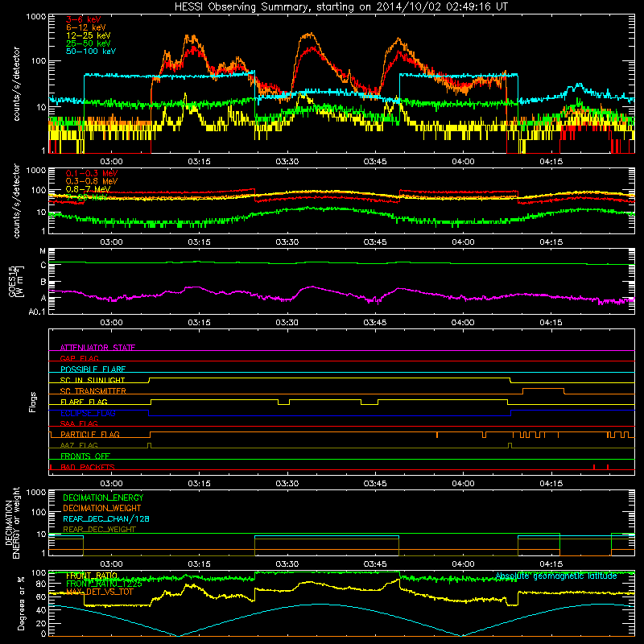The height and width of the screenshot is (644, 644).
Task: Click the 03:15 tick under the MeV panel
Action: tap(199, 242)
